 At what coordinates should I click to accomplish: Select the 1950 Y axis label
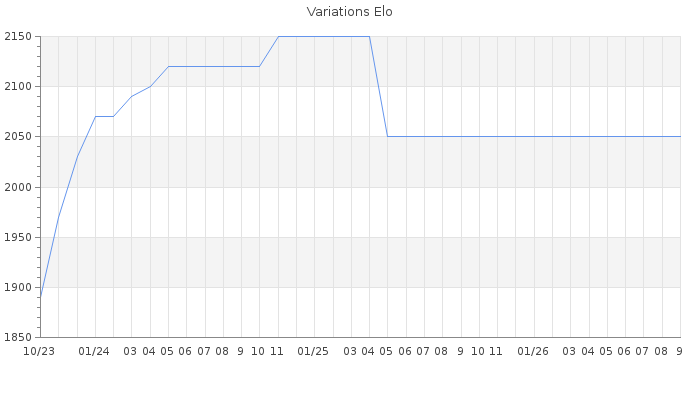coord(18,238)
